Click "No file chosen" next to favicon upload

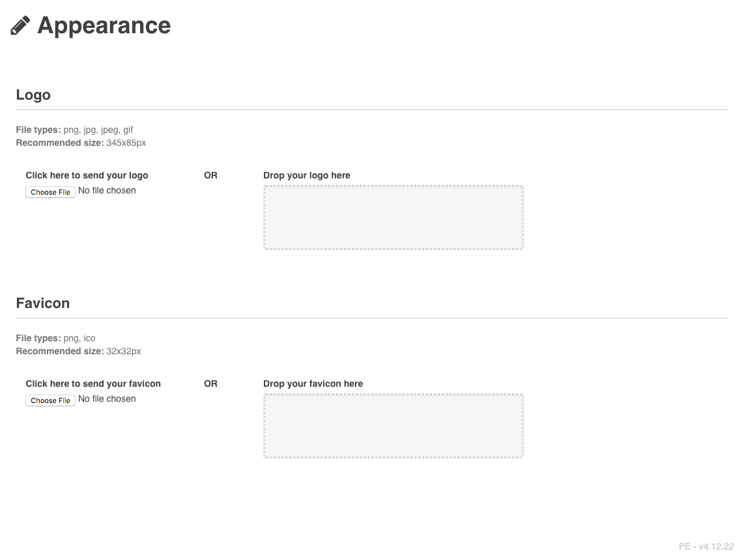[107, 399]
